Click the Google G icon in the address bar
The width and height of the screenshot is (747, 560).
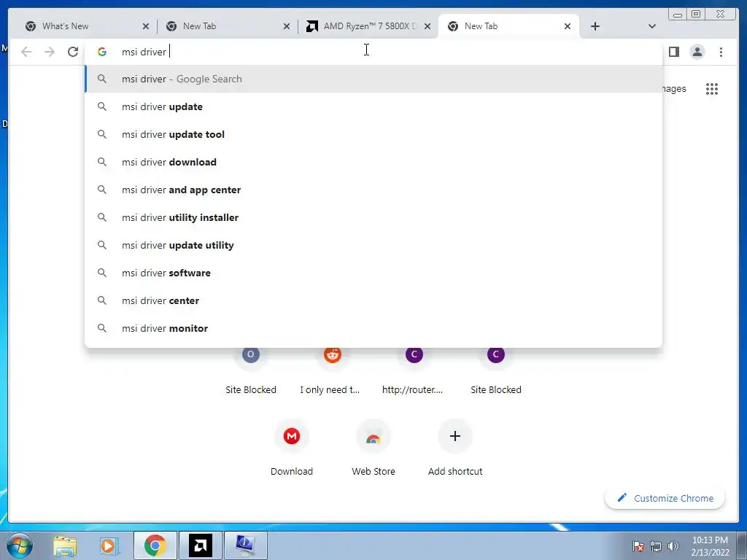click(102, 52)
